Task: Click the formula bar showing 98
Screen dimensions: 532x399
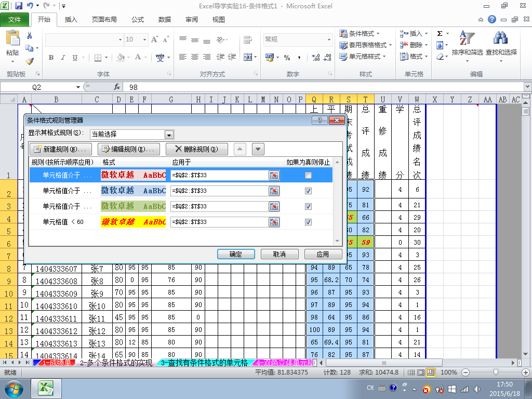Action: (323, 87)
